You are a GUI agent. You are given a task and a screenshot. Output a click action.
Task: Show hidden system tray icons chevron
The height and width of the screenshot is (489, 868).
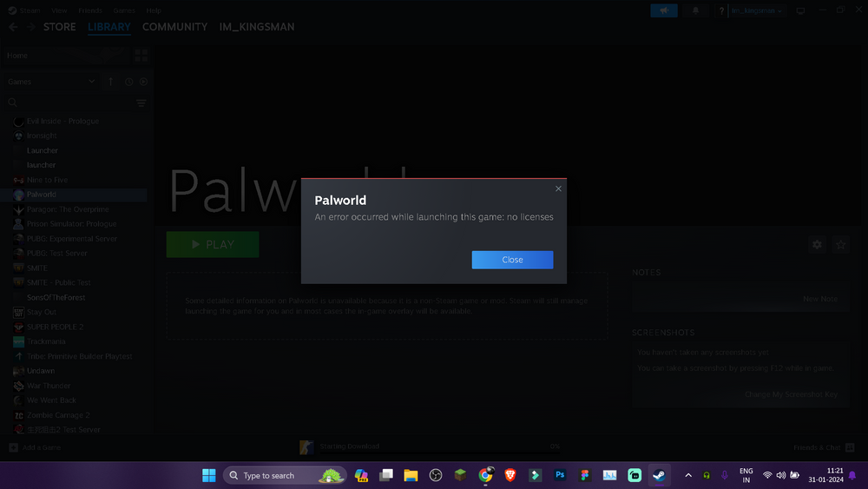(688, 475)
